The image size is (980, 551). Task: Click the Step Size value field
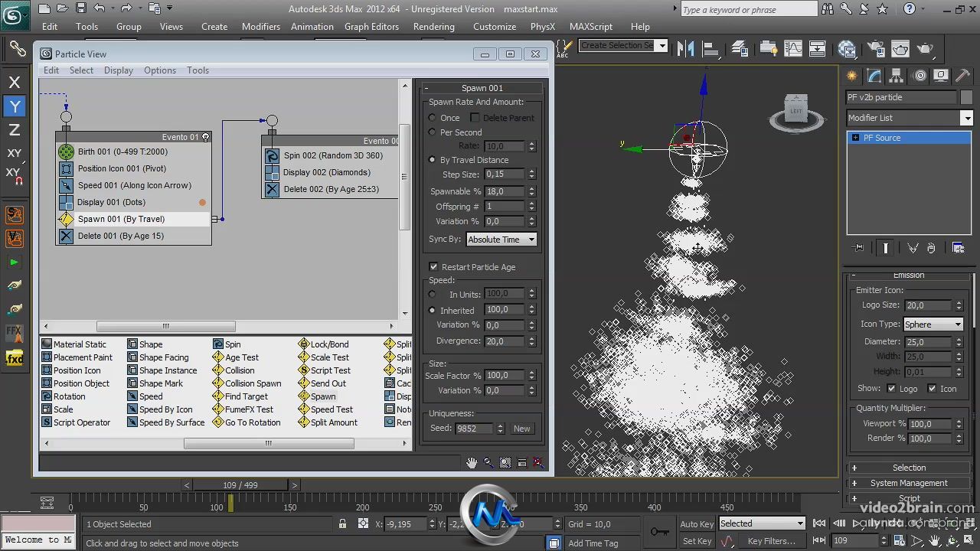pos(505,174)
